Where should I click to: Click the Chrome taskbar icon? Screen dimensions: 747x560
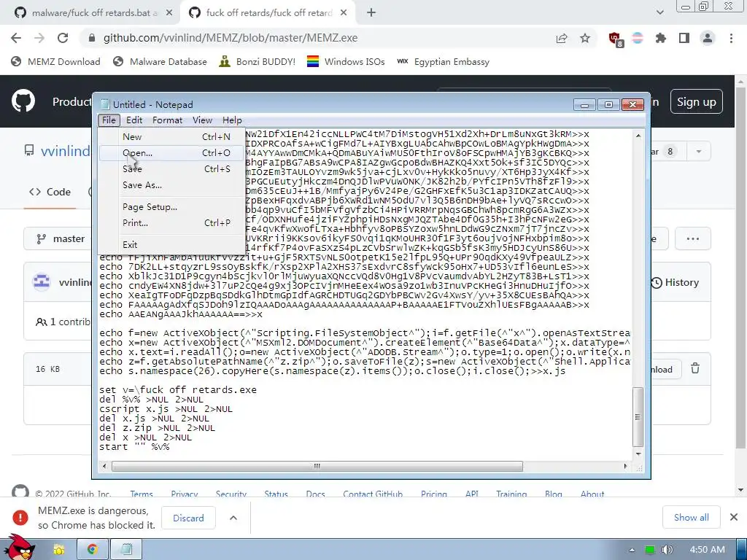(92, 550)
